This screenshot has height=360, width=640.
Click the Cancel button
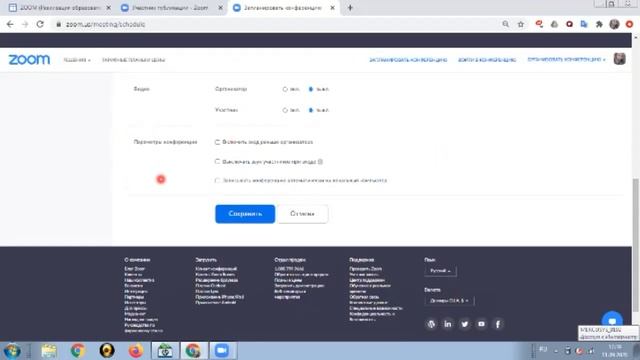tap(302, 214)
